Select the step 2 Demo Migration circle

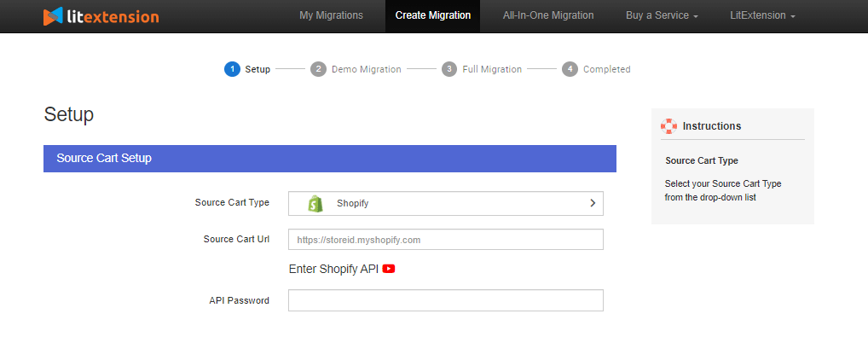[318, 69]
